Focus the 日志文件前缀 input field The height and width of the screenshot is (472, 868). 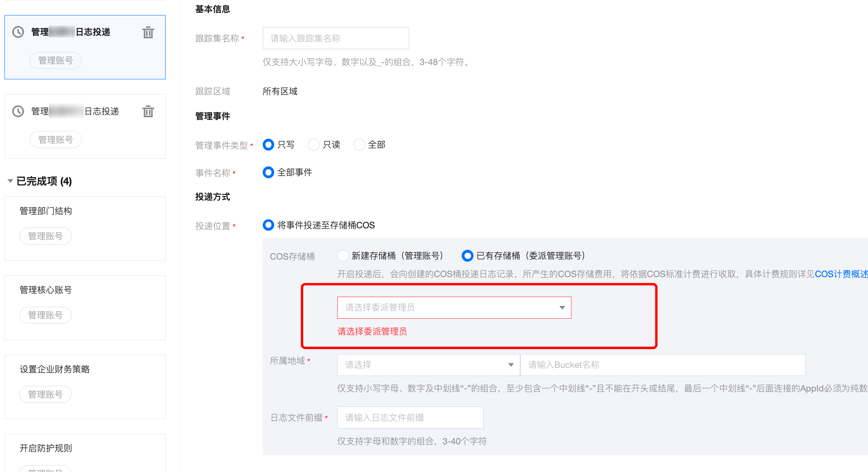point(410,417)
